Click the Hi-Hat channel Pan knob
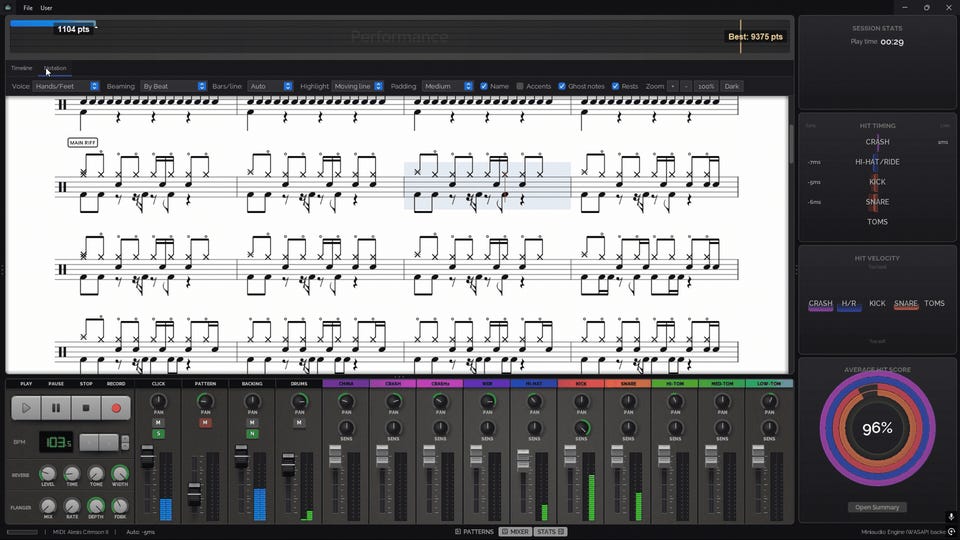This screenshot has height=540, width=960. tap(534, 402)
